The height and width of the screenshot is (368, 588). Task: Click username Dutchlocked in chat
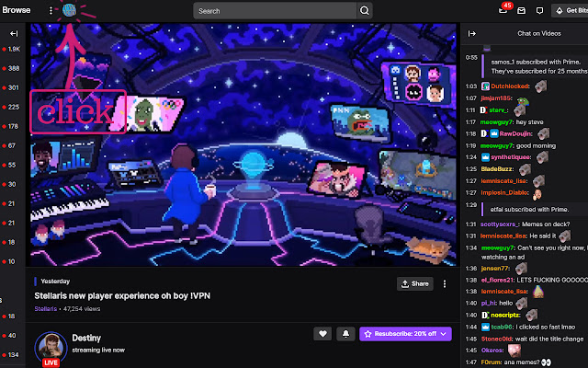(x=509, y=86)
